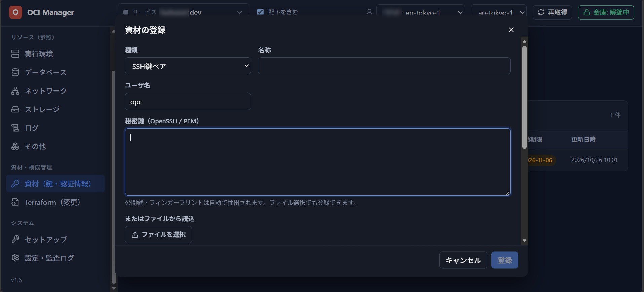
Task: Click the 秘密鍵 textarea
Action: coord(318,162)
